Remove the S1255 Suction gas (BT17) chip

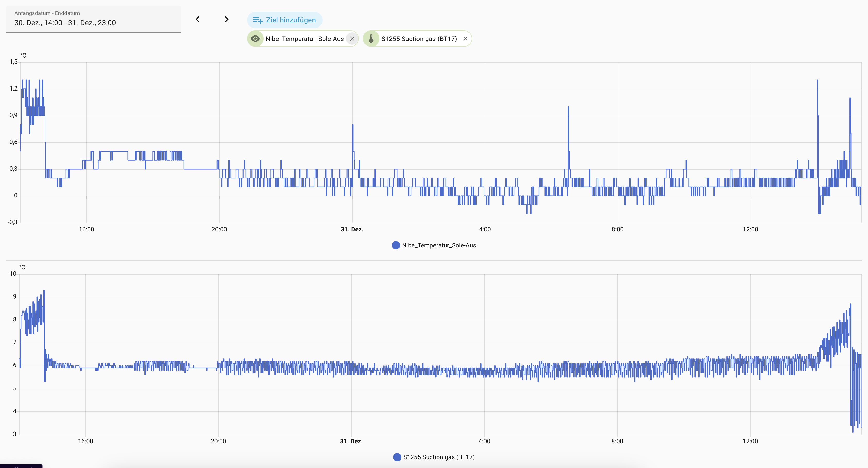click(465, 39)
